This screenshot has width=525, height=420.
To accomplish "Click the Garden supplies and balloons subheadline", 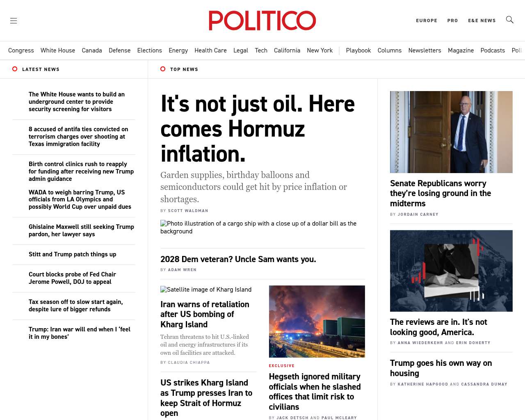I will (x=253, y=187).
